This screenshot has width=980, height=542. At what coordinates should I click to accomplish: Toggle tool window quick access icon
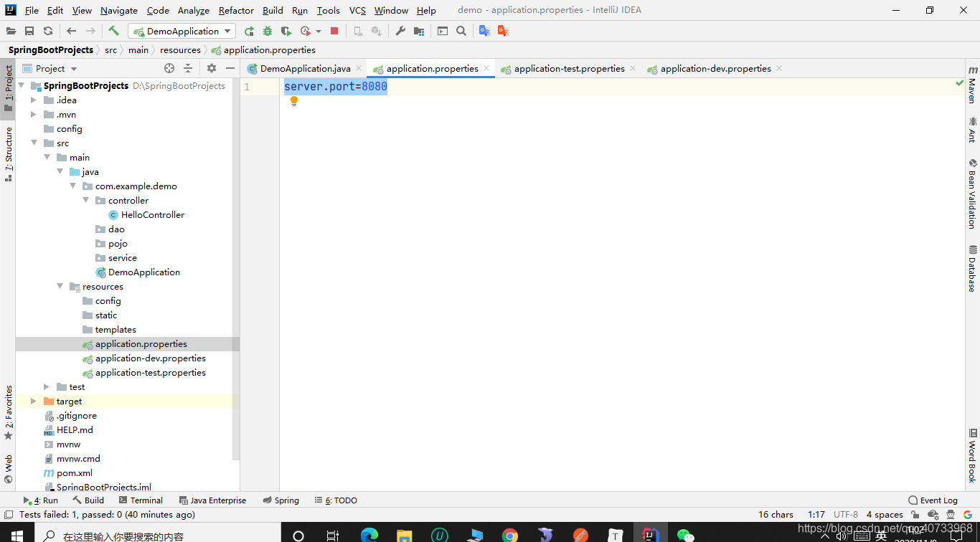pyautogui.click(x=8, y=515)
